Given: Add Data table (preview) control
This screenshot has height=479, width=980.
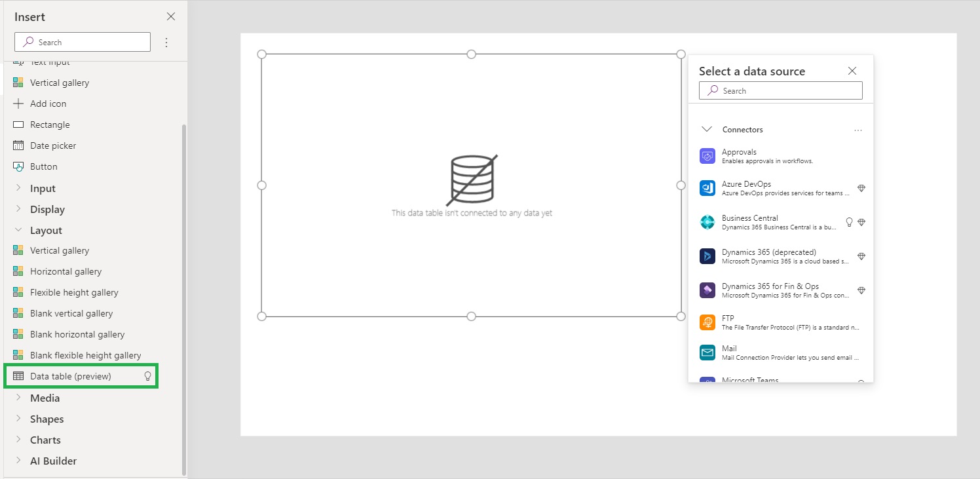Looking at the screenshot, I should (71, 376).
